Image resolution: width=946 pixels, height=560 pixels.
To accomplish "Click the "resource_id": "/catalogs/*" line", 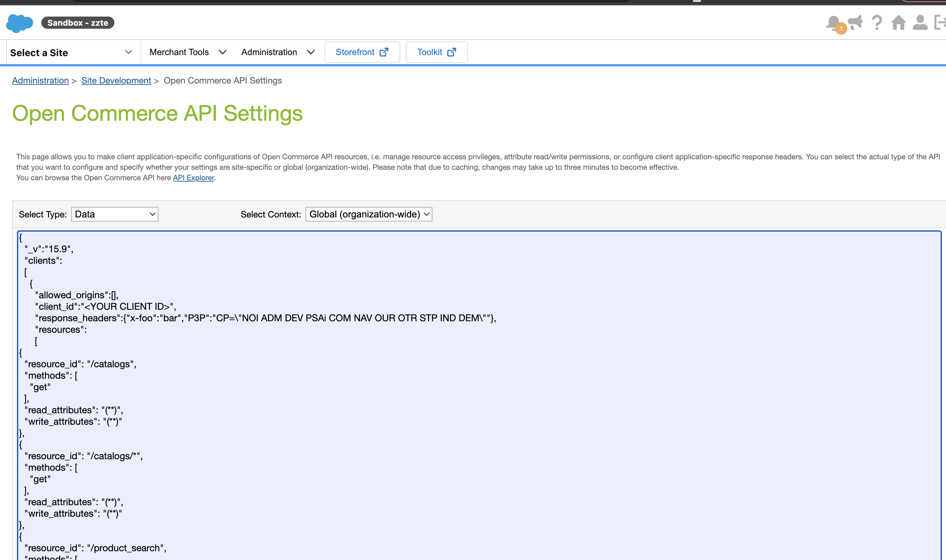I will pos(84,456).
